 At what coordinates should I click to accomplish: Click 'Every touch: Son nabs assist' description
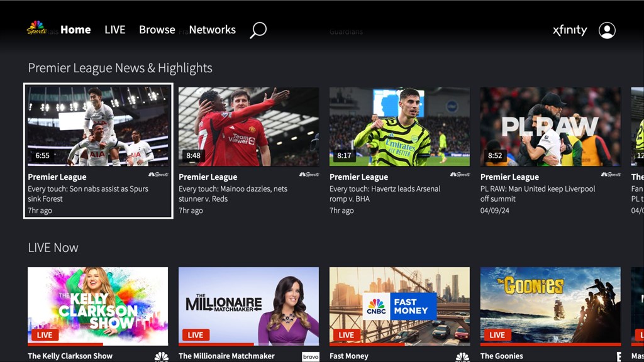[88, 194]
